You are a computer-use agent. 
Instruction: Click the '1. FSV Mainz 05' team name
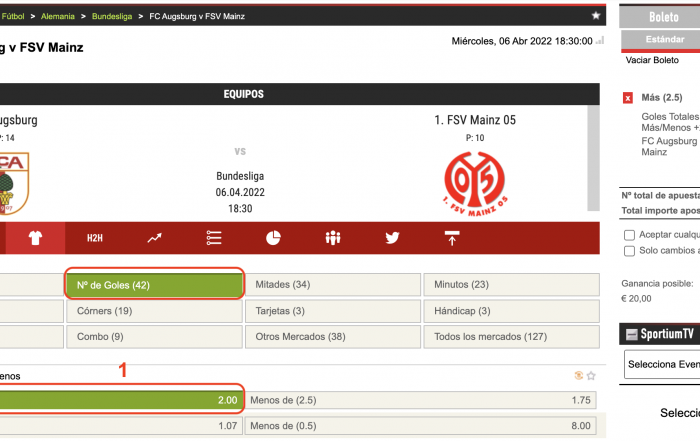pyautogui.click(x=475, y=120)
